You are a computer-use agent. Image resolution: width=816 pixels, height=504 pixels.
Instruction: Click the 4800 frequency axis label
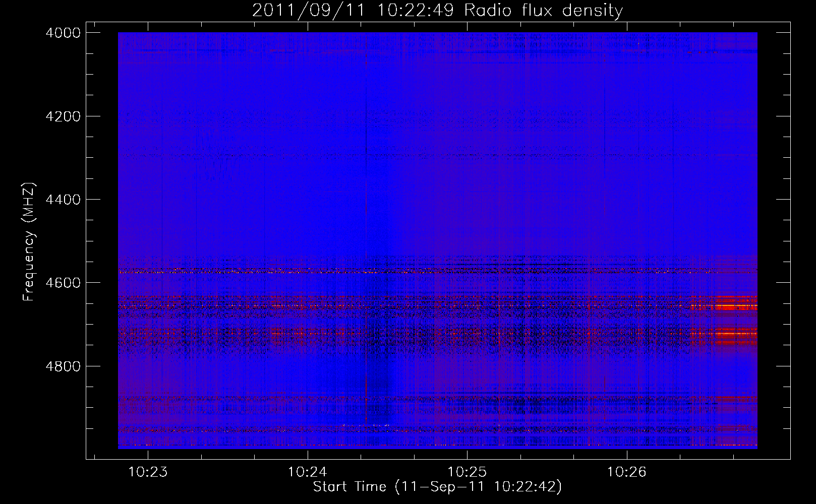(64, 366)
